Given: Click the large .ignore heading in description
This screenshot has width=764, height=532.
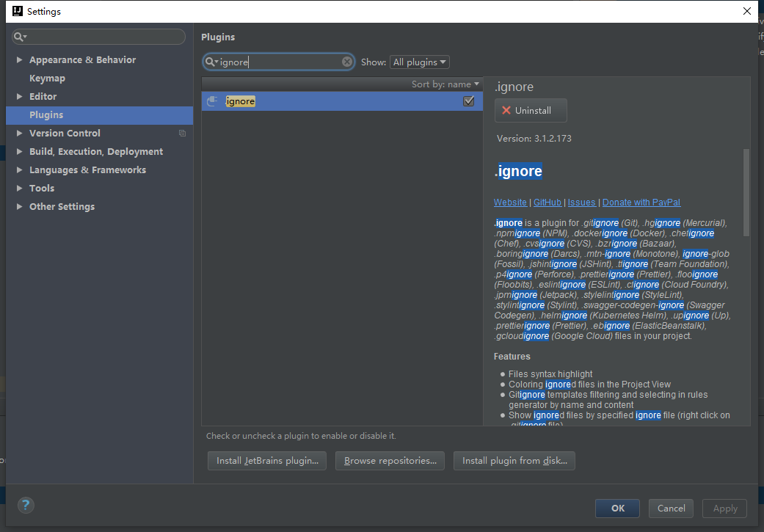Looking at the screenshot, I should click(x=518, y=171).
